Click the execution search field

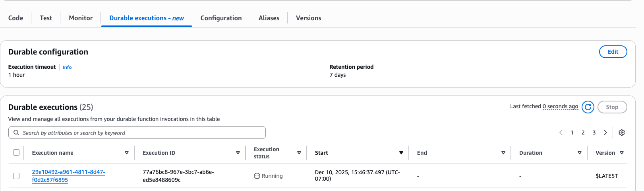(137, 133)
